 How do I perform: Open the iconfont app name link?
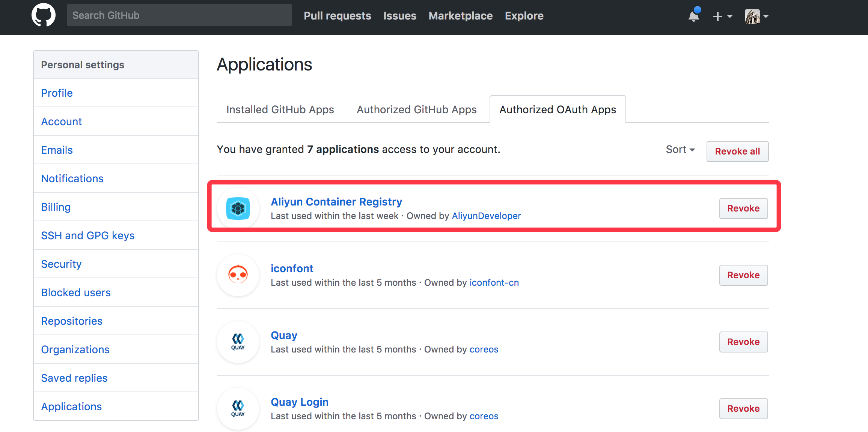click(x=292, y=268)
